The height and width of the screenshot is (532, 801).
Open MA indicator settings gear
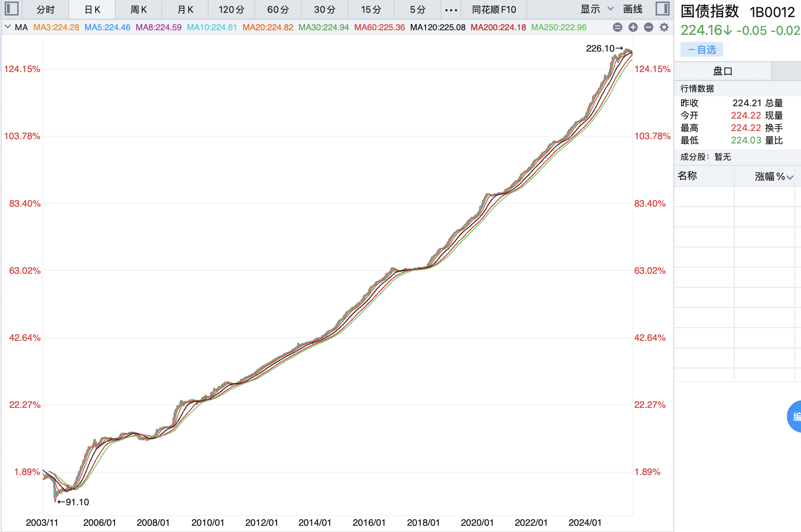click(664, 27)
